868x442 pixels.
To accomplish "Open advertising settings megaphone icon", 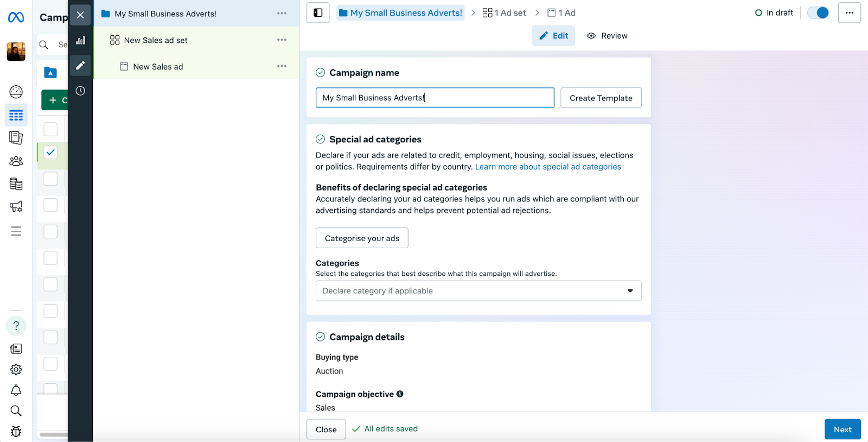I will click(16, 207).
